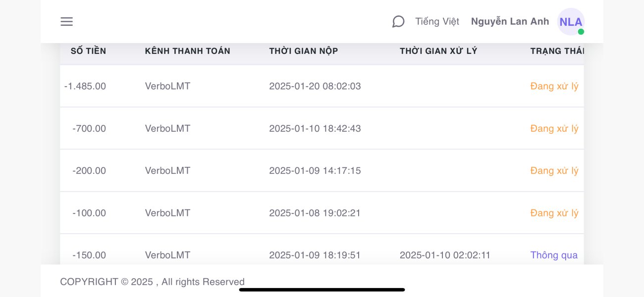
Task: Click the Đang xử lý status for -700.00
Action: 554,129
